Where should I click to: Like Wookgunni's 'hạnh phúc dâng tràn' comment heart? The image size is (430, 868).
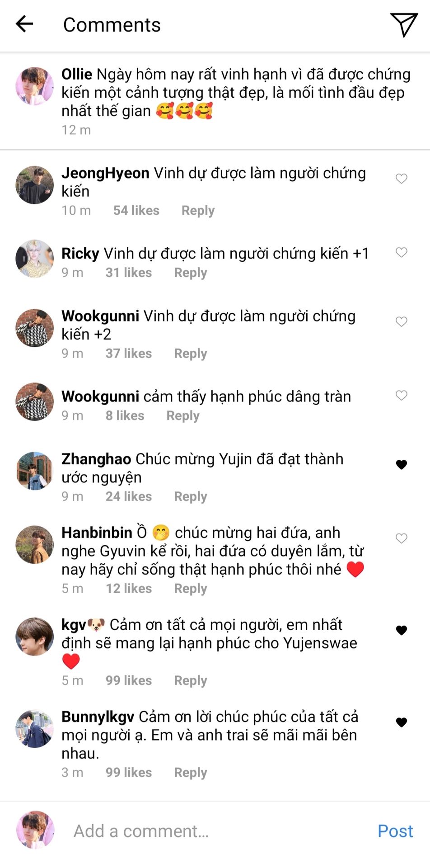(402, 395)
